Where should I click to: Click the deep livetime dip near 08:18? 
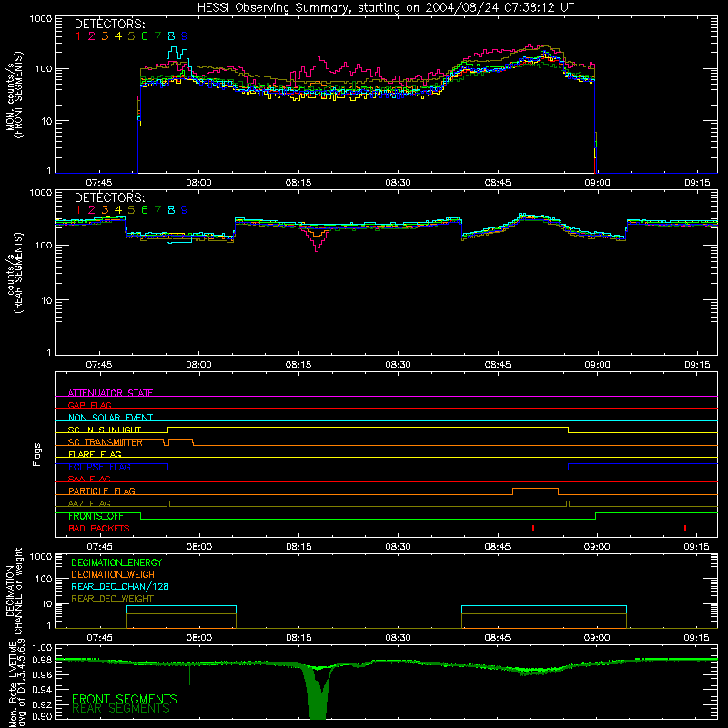pyautogui.click(x=318, y=693)
